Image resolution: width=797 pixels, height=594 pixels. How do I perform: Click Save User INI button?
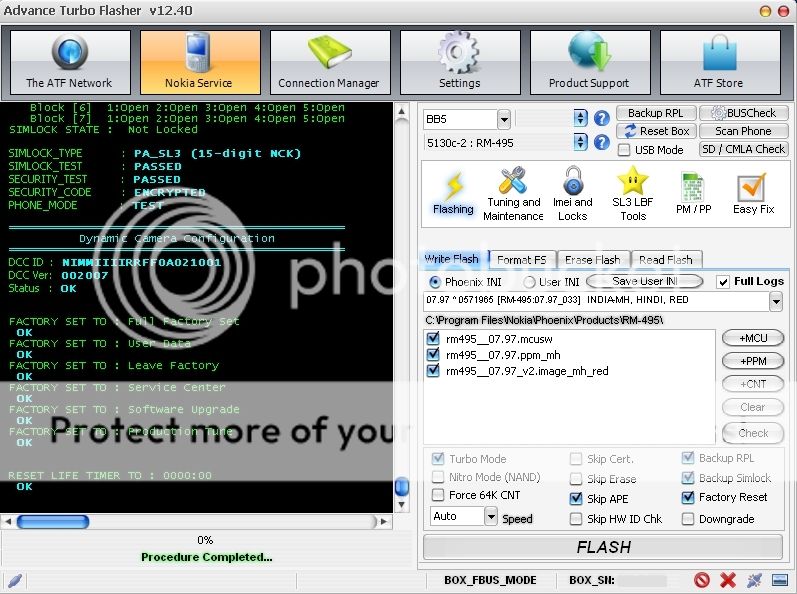pyautogui.click(x=645, y=281)
